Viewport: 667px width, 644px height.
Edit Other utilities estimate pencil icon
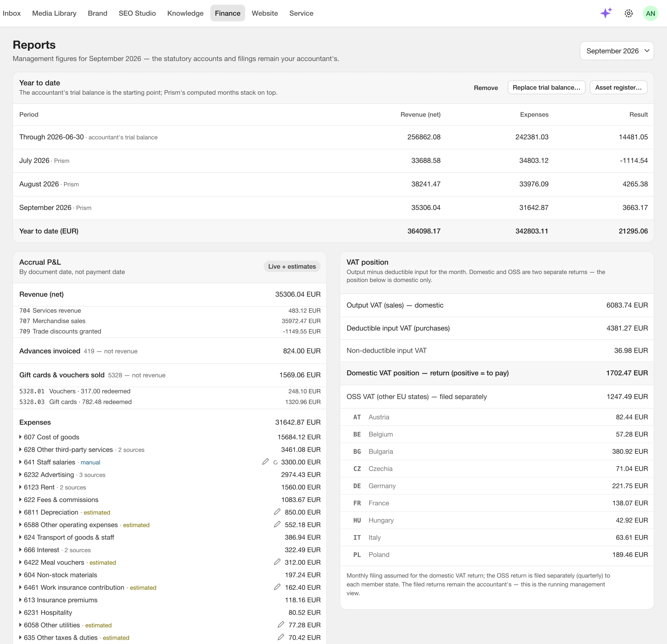pos(281,624)
